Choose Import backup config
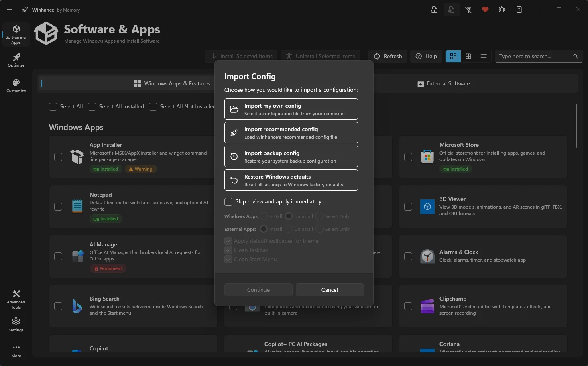 click(291, 157)
